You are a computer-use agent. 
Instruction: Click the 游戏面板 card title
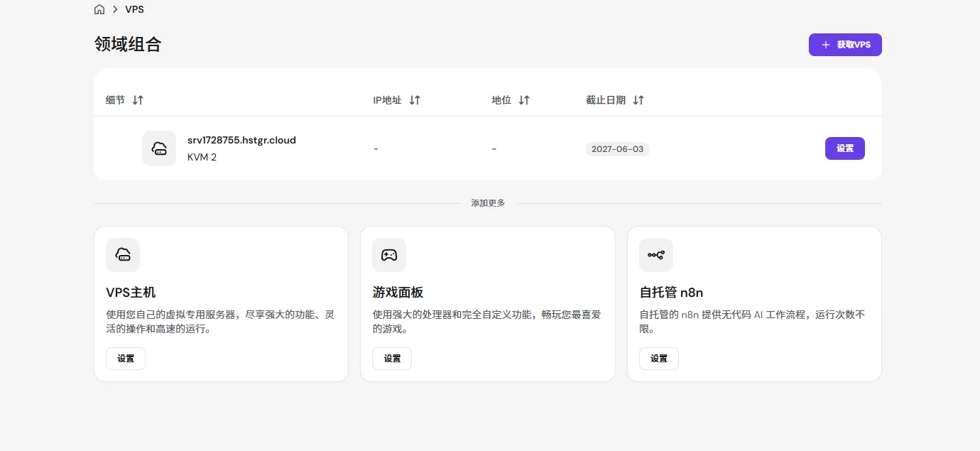(398, 293)
